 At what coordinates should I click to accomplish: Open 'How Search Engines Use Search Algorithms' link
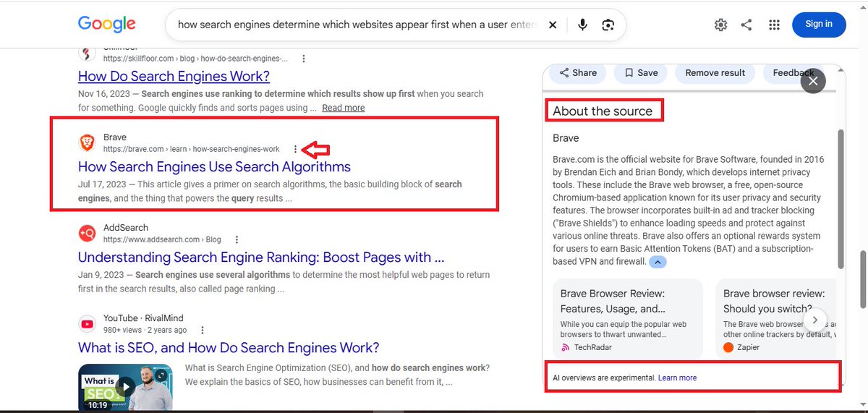[214, 166]
